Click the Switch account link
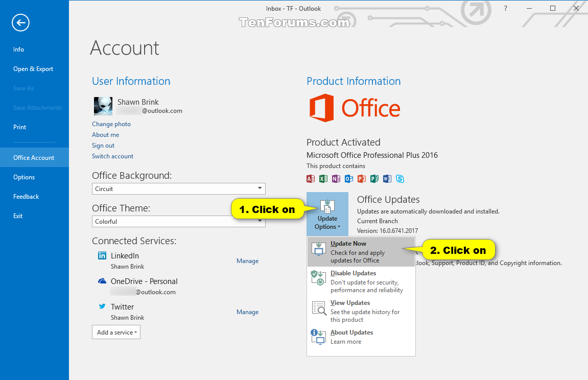 coord(112,156)
